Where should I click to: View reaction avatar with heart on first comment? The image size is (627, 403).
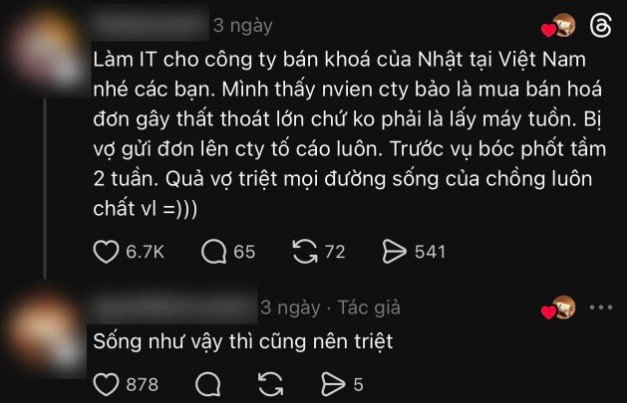558,26
